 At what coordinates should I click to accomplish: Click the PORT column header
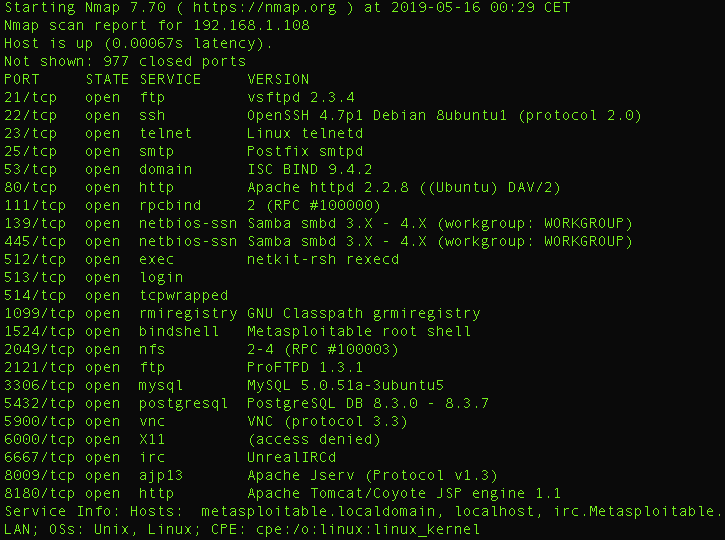click(22, 80)
